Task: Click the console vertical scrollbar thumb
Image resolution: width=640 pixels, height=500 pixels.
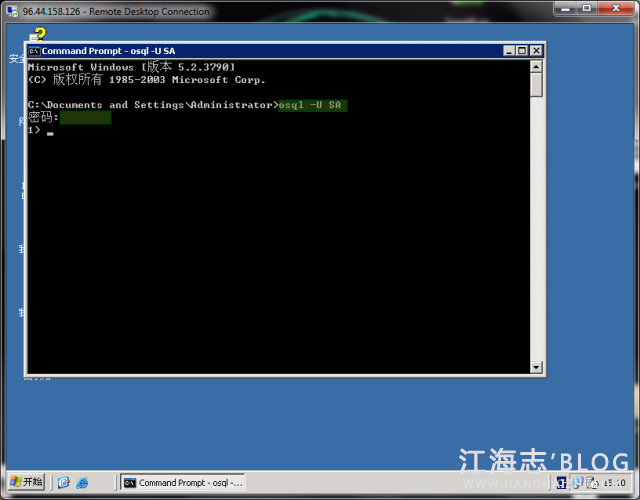Action: pyautogui.click(x=536, y=84)
